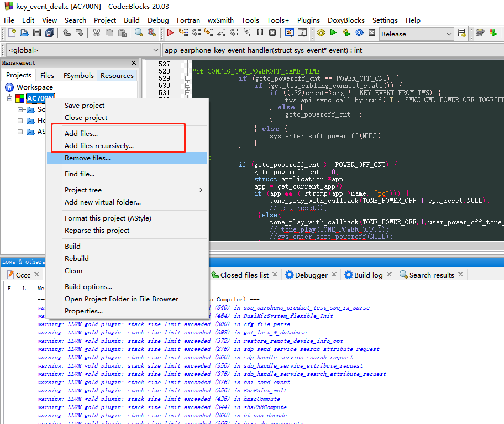The image size is (504, 424).
Task: Switch to the Resources management tab
Action: click(x=117, y=76)
